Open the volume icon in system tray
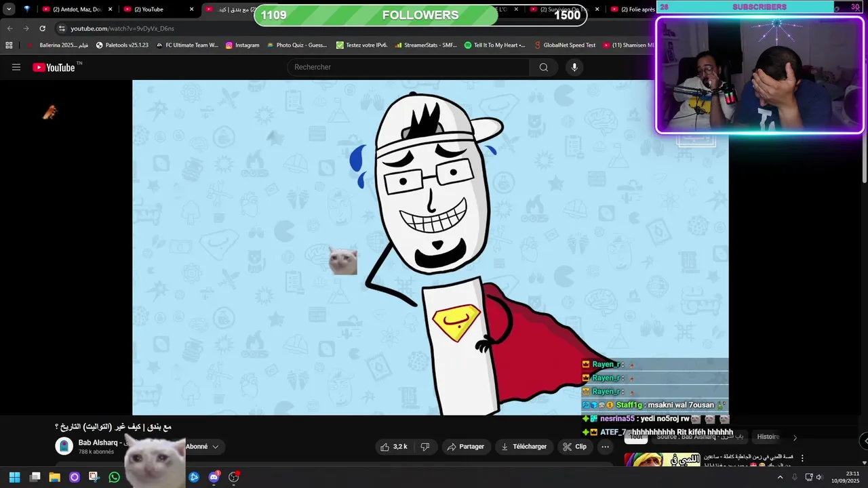 coord(819,477)
